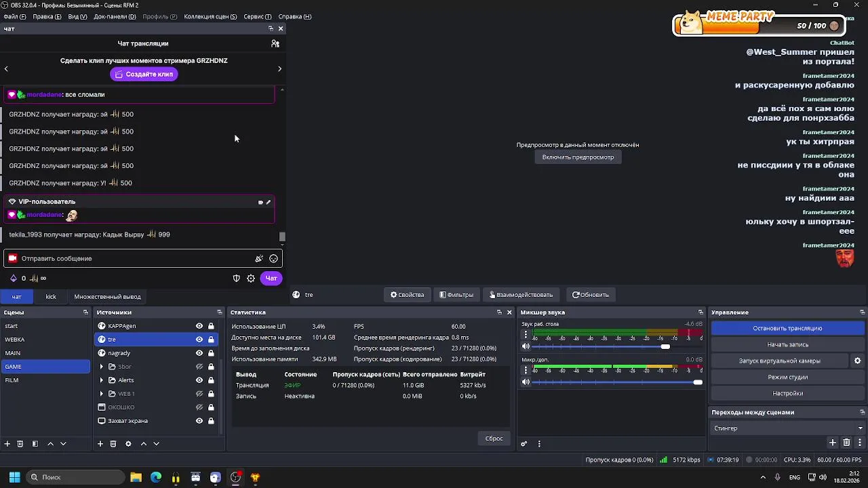Open chat settings gear icon

[251, 278]
